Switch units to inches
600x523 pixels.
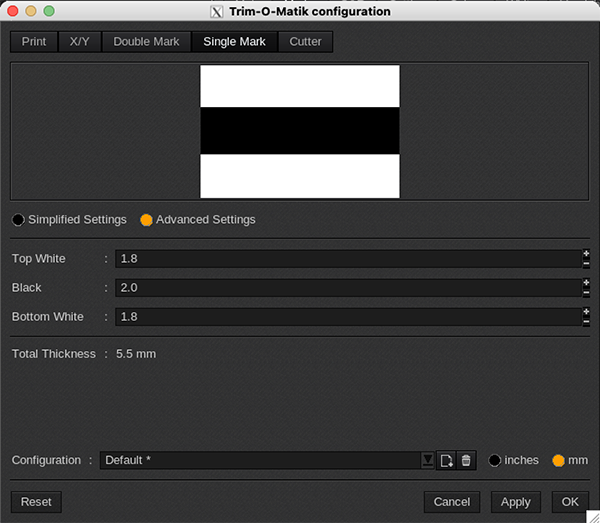click(495, 460)
